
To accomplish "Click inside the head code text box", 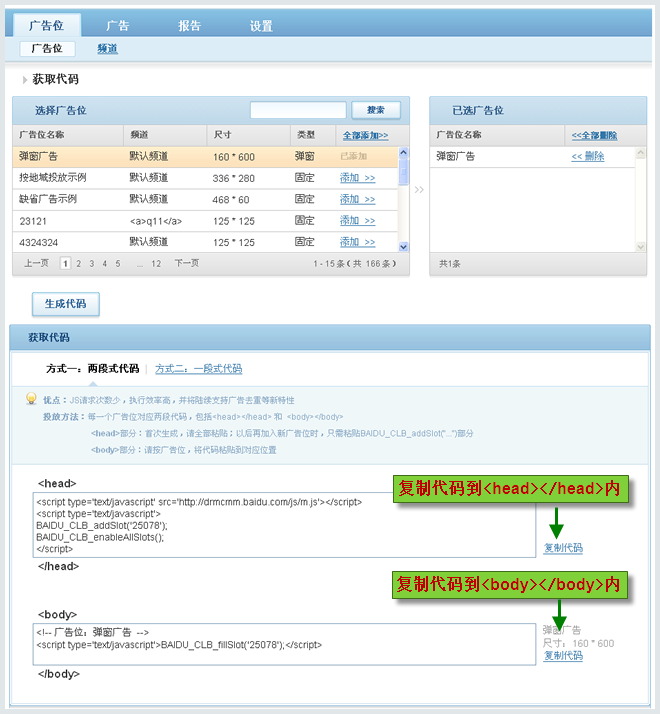I will (x=284, y=525).
